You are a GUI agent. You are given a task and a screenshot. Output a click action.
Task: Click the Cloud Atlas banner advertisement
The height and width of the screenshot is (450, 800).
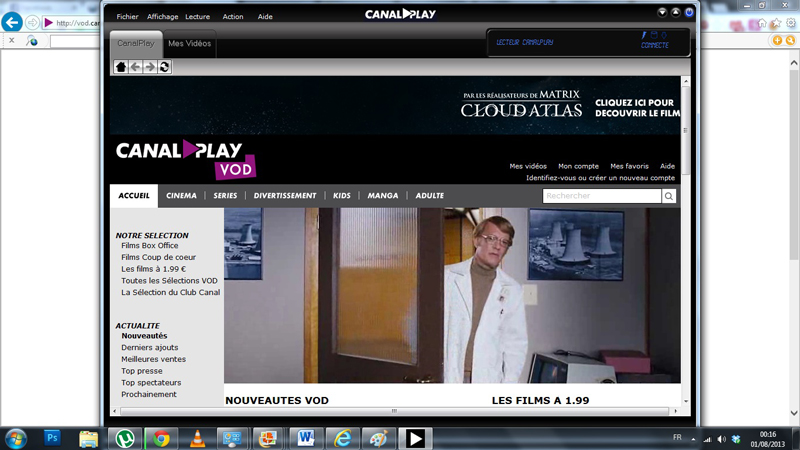[395, 106]
